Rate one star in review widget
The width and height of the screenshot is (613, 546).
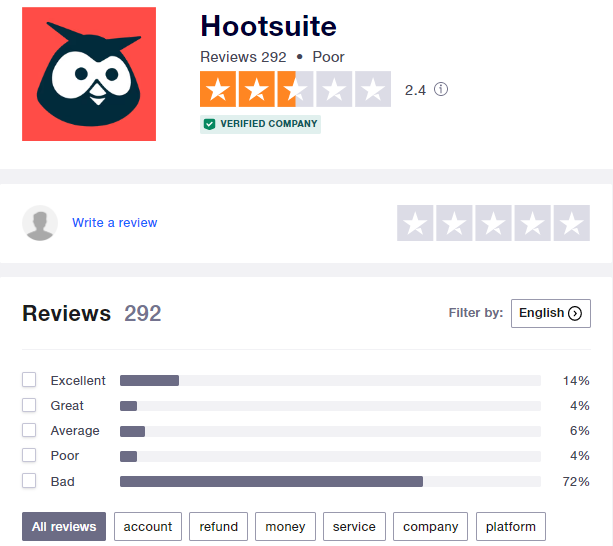(x=415, y=223)
